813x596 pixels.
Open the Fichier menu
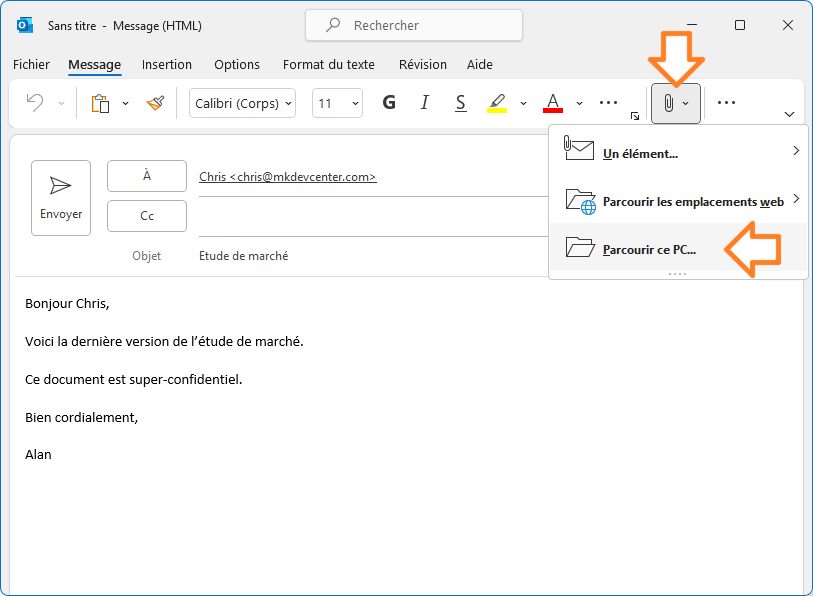31,64
